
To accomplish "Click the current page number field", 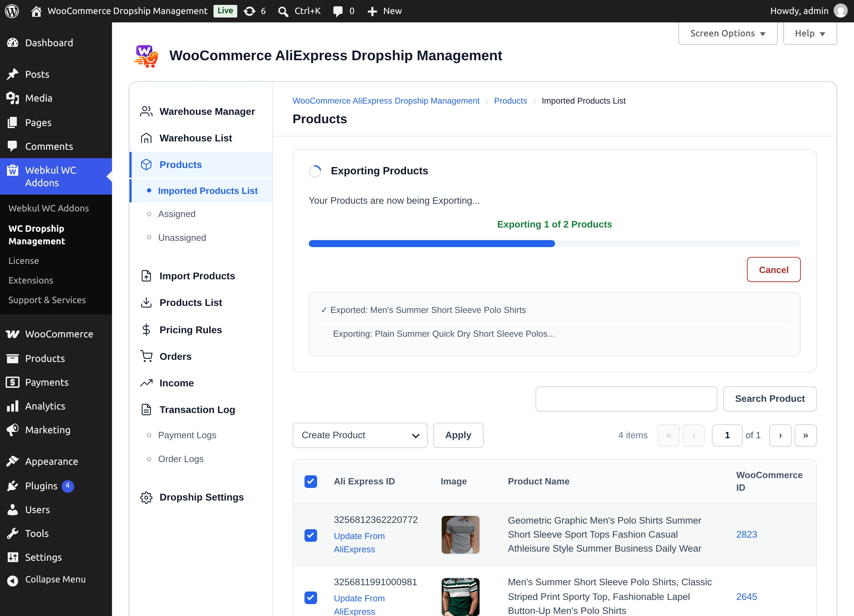I will (727, 435).
